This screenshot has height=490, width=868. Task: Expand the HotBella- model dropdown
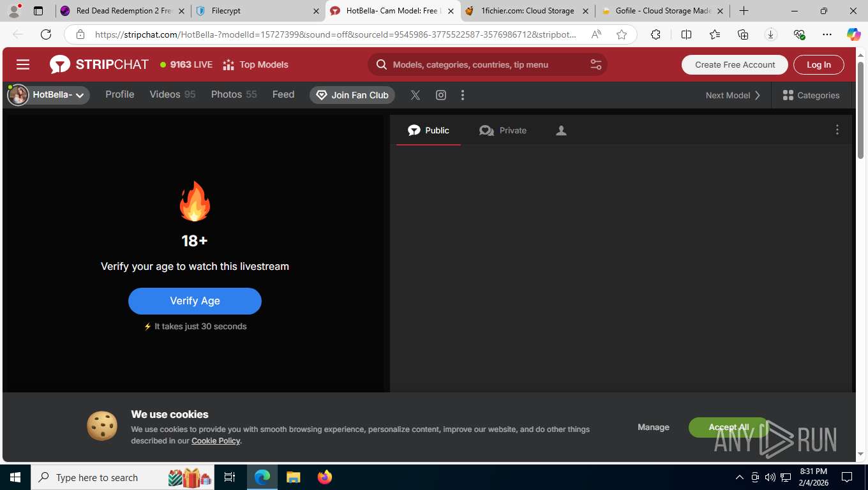click(x=49, y=95)
